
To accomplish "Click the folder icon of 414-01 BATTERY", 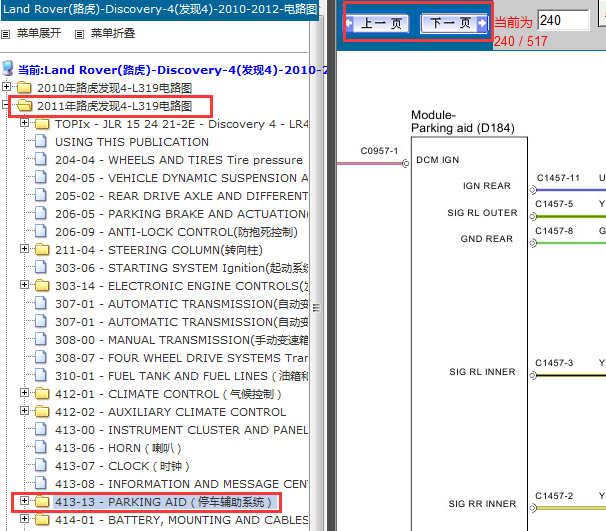I will tap(42, 519).
